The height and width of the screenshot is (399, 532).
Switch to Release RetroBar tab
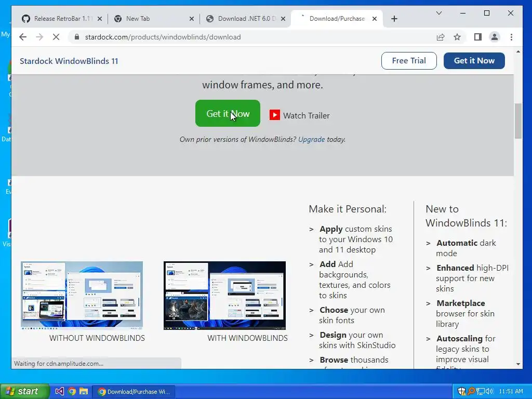pos(61,19)
